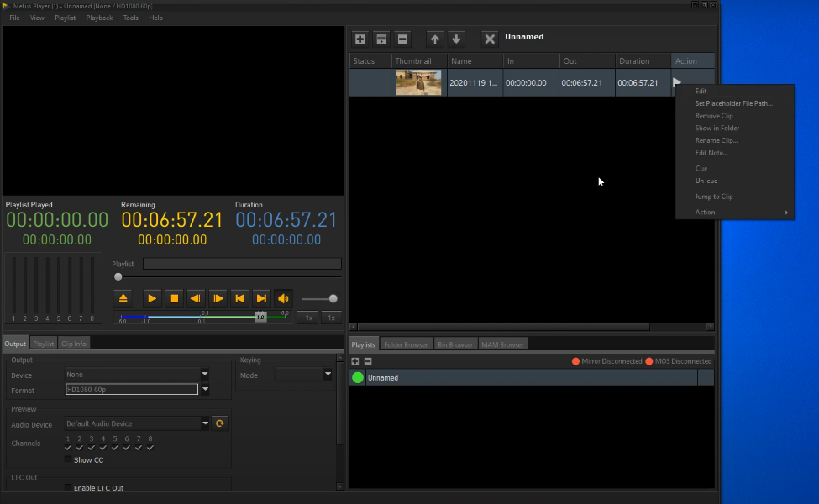Viewport: 819px width, 504px height.
Task: Enable LTC Out checkbox
Action: 68,487
